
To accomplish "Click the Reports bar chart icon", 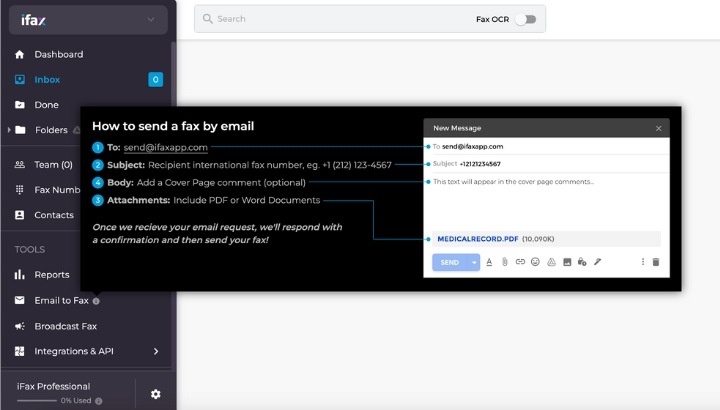I will (19, 275).
